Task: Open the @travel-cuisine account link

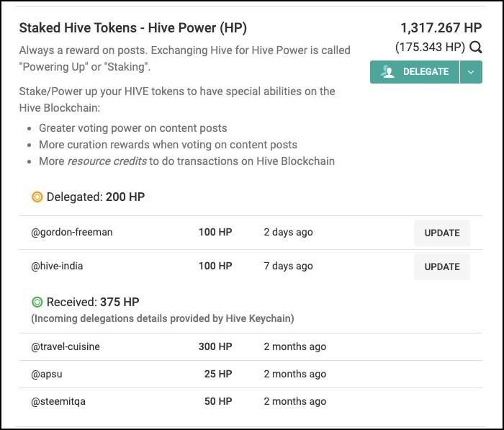Action: click(x=66, y=346)
